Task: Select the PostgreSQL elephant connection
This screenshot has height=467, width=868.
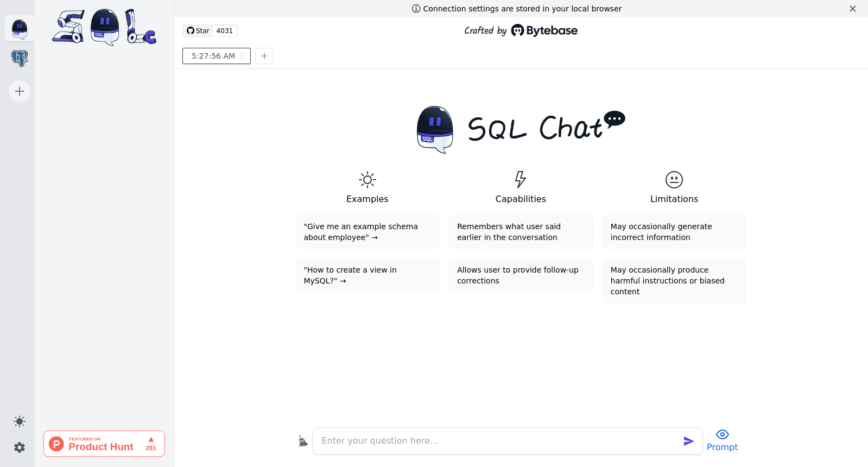Action: (20, 58)
